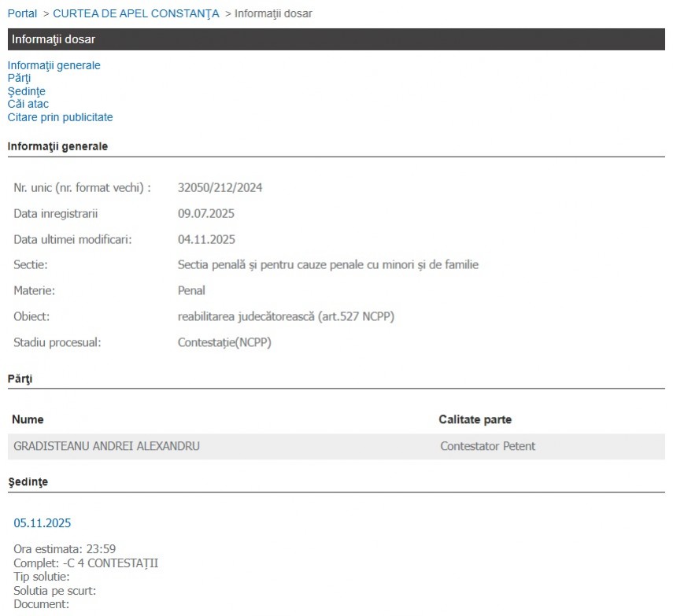Open hearing dated 05.11.2025
This screenshot has height=616, width=673.
[x=42, y=523]
